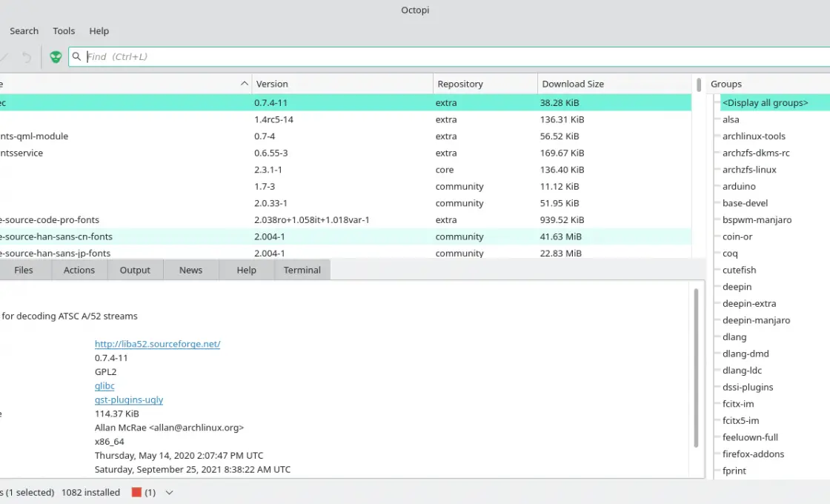Select the row with version 2.0.33-1
Image resolution: width=830 pixels, height=504 pixels.
[x=345, y=203]
